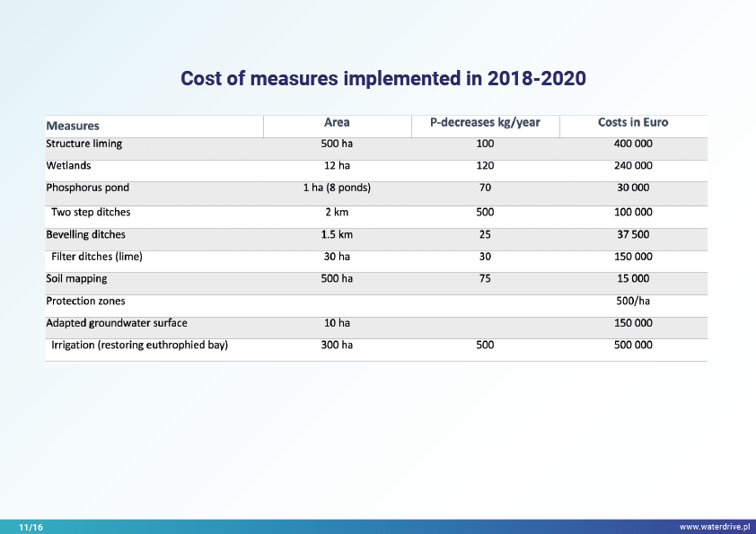Select the 'Bevelling ditches' row label
Image resolution: width=756 pixels, height=534 pixels.
[x=86, y=234]
